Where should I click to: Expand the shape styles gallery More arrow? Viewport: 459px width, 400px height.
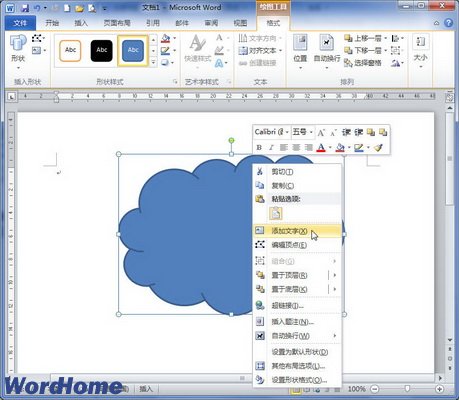click(x=153, y=62)
